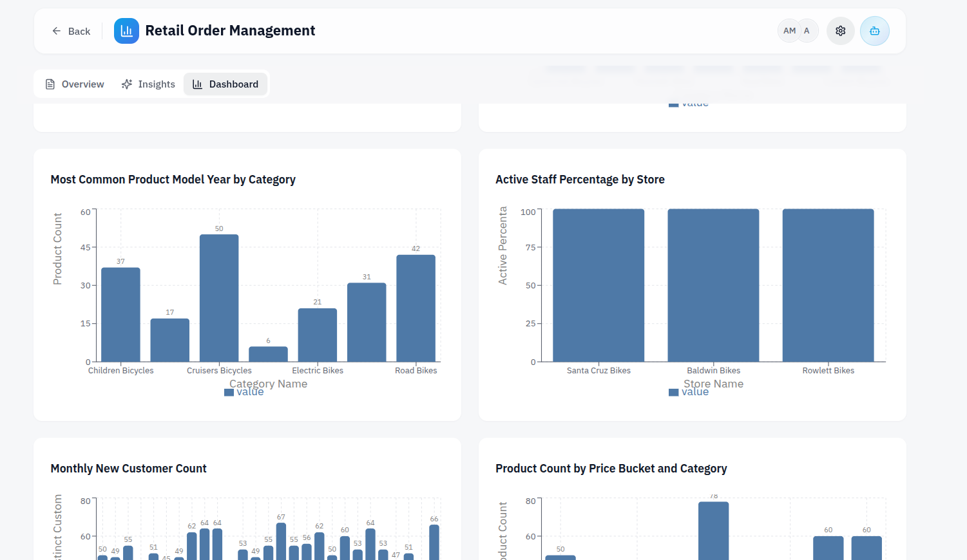
Task: Launch the AI assistant robot icon
Action: tap(874, 30)
